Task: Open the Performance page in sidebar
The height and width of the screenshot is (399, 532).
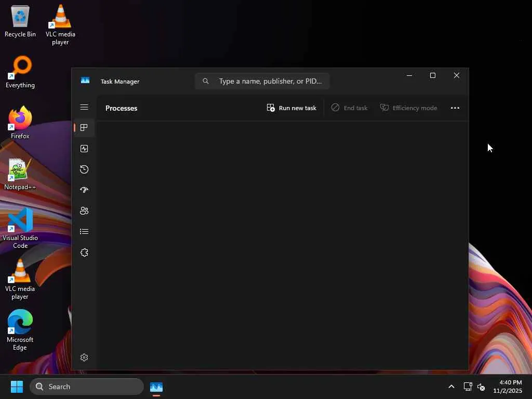Action: tap(84, 149)
